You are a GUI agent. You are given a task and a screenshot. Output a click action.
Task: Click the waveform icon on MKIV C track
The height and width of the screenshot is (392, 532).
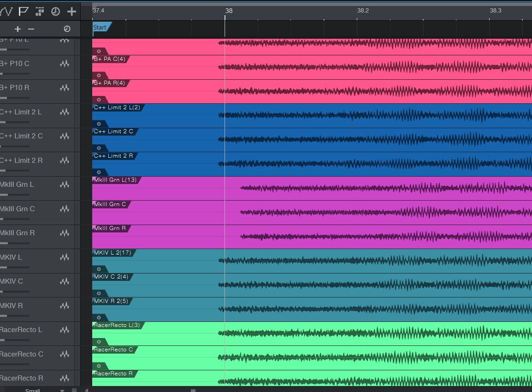(x=65, y=281)
